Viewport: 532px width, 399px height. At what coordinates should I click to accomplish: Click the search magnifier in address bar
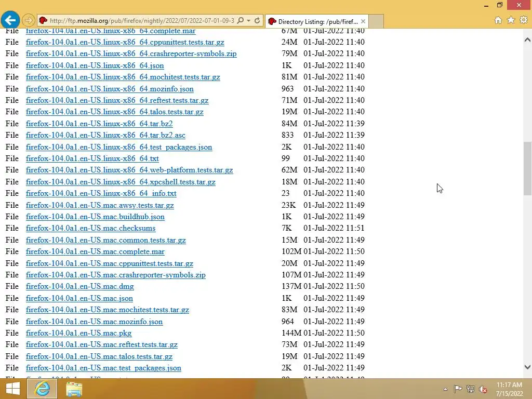click(240, 21)
